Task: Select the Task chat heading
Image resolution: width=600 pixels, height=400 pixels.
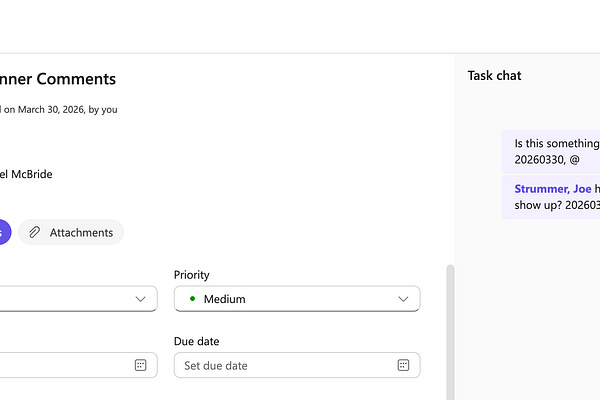Action: pyautogui.click(x=494, y=75)
